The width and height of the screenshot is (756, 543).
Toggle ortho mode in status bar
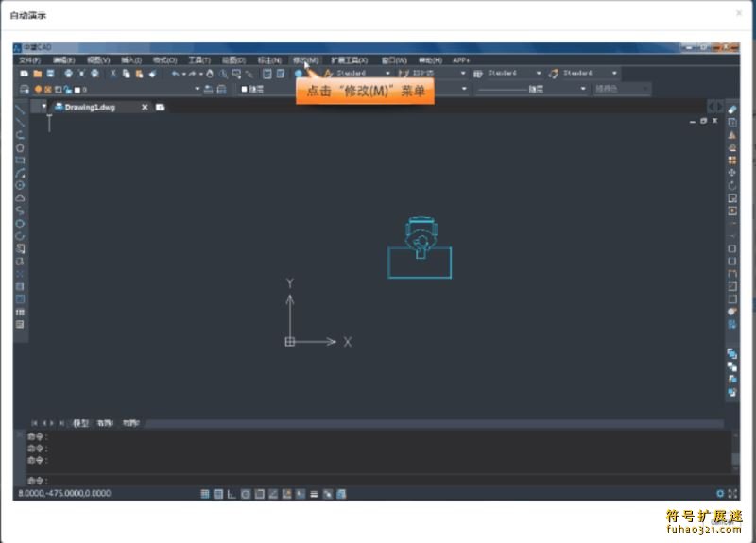tap(232, 493)
